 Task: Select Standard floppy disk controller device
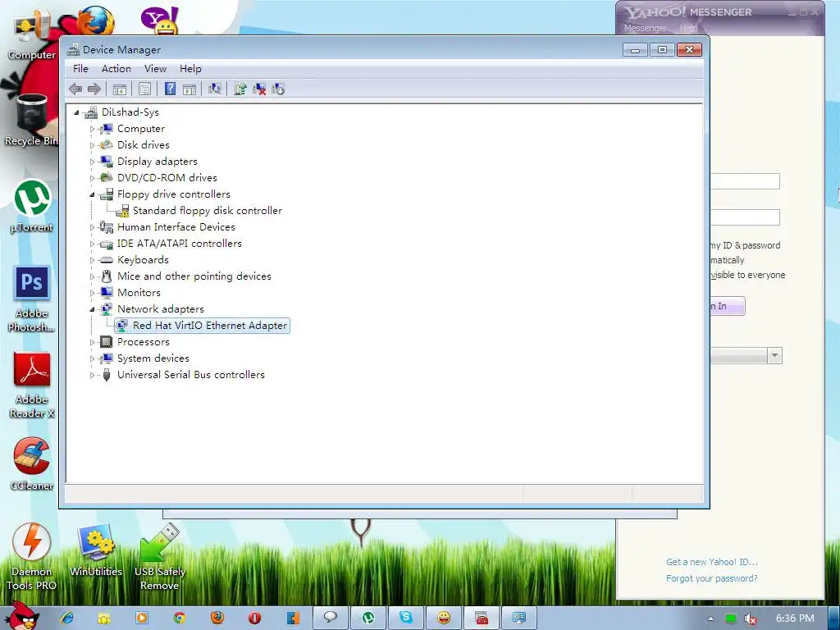[208, 211]
